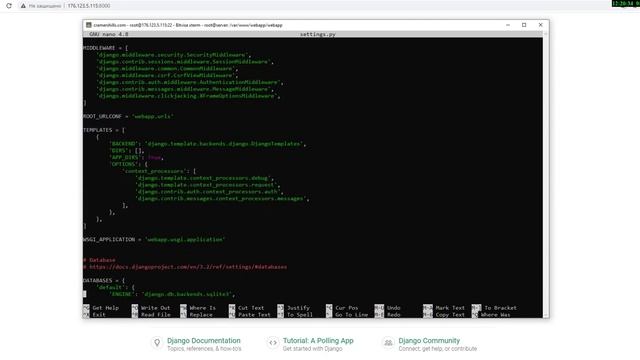Click the 'ENGINE' sqlite3 line
The width and height of the screenshot is (640, 360).
(x=172, y=294)
